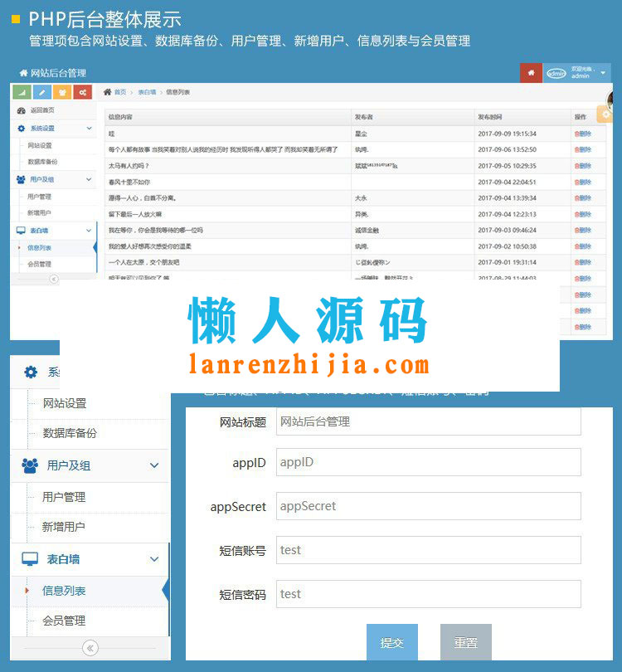Viewport: 622px width, 672px height.
Task: Click users icon of 用户及组 in small screenshot
Action: point(21,179)
